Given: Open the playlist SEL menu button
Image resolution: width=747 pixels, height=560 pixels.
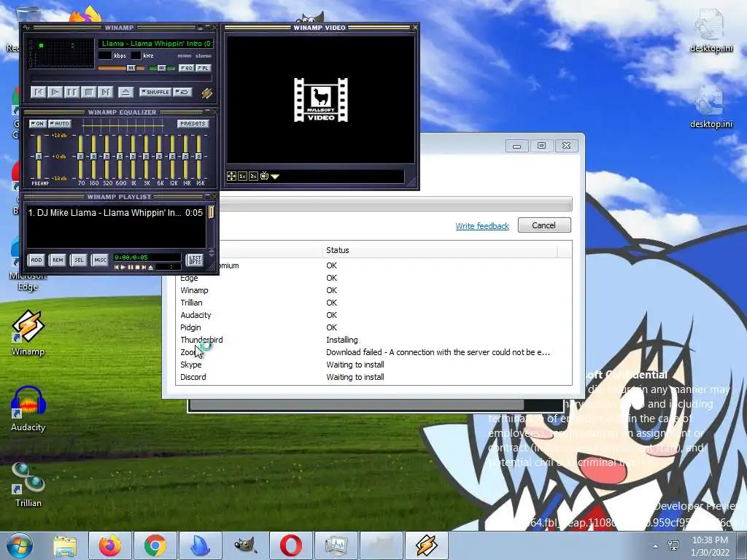Looking at the screenshot, I should (x=79, y=260).
